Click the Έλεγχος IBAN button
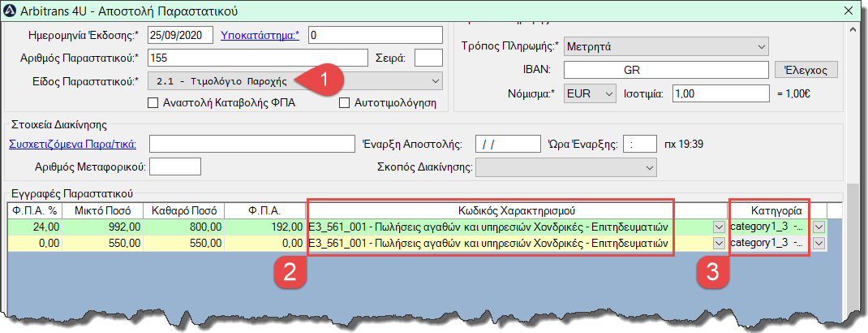Screen dimensions: 868x333 coord(806,70)
